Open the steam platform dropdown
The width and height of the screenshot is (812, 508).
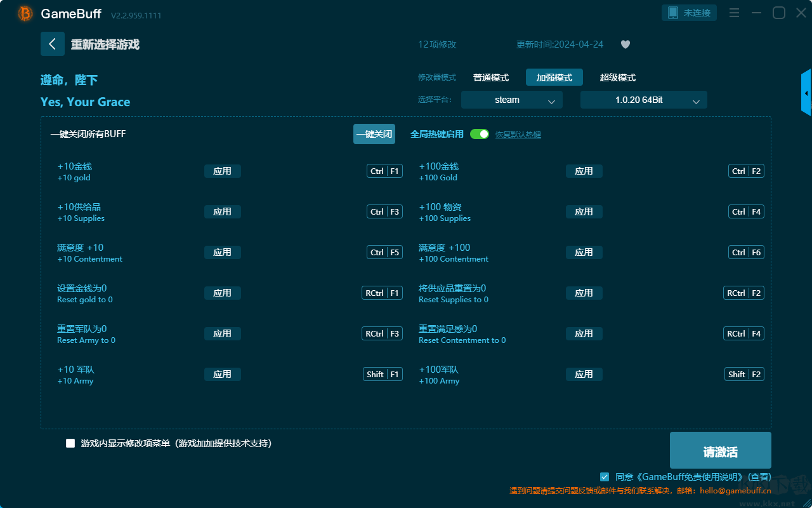pos(511,100)
